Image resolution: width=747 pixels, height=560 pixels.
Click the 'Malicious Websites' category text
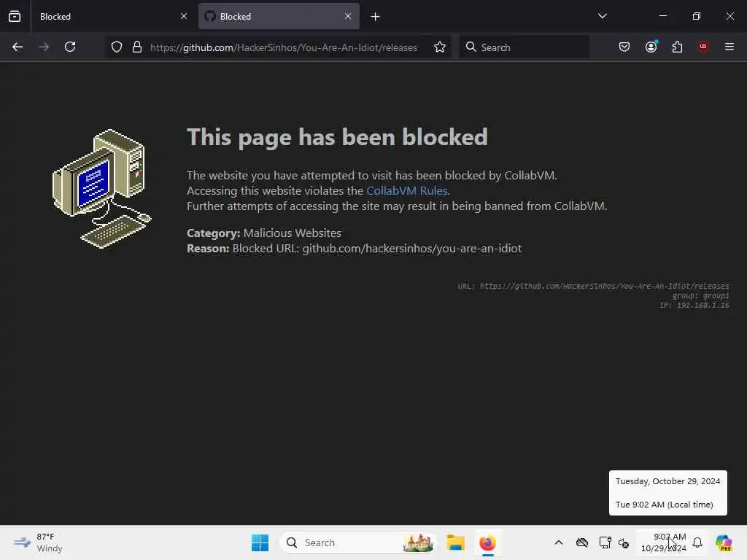[292, 233]
